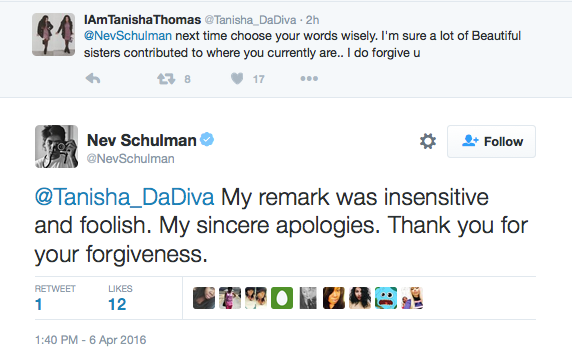
Task: Open the first liker's avatar
Action: click(x=204, y=298)
